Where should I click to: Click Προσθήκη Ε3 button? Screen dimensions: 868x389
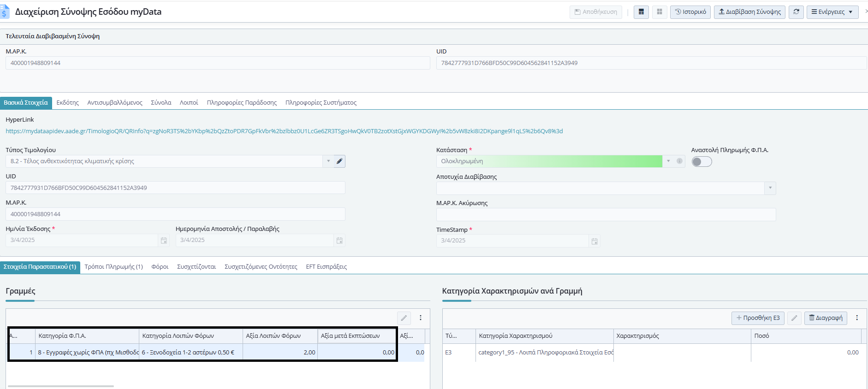pyautogui.click(x=758, y=318)
